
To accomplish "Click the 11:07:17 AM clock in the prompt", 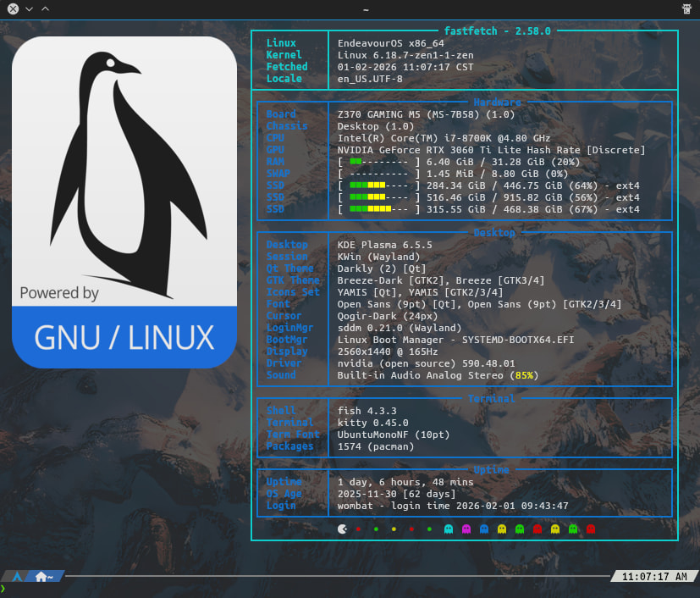I will (654, 577).
